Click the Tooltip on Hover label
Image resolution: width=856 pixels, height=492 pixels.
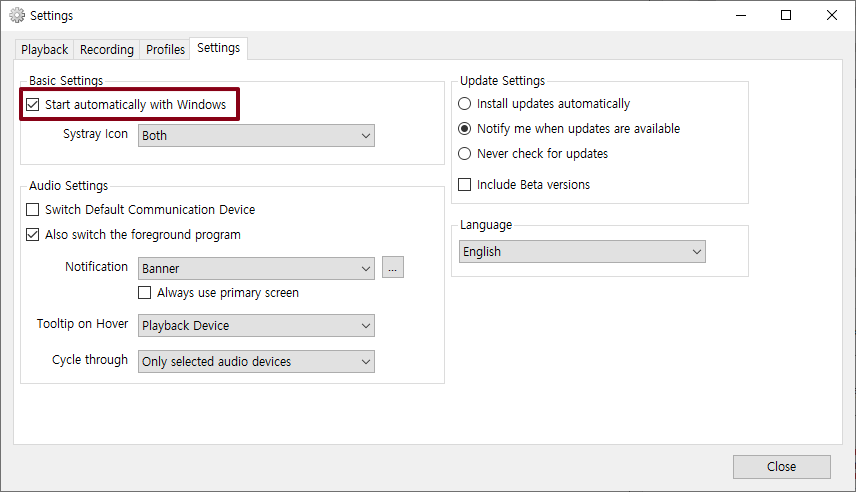pos(82,324)
